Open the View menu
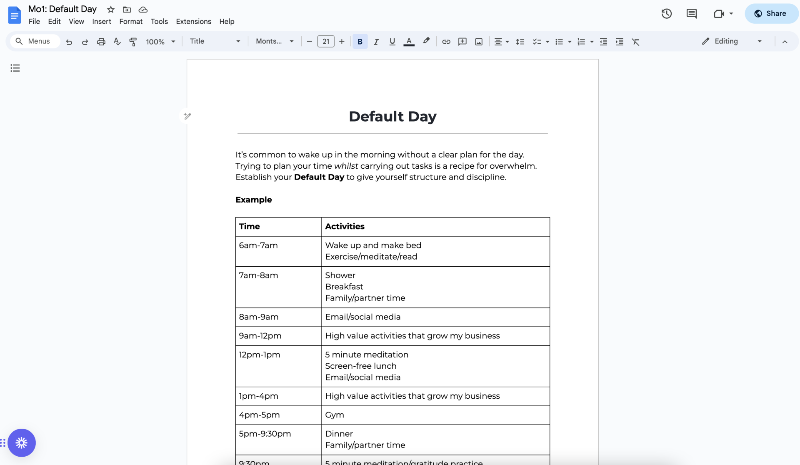 tap(77, 21)
